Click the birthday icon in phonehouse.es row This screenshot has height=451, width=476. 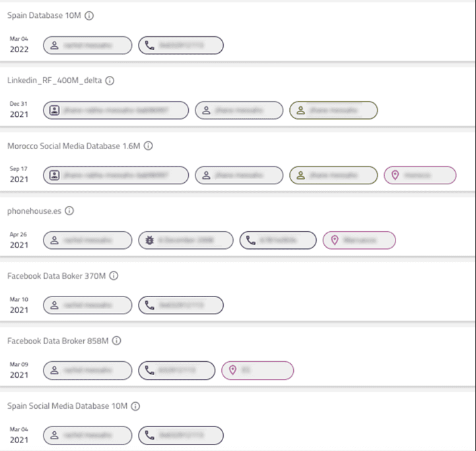[x=151, y=240]
